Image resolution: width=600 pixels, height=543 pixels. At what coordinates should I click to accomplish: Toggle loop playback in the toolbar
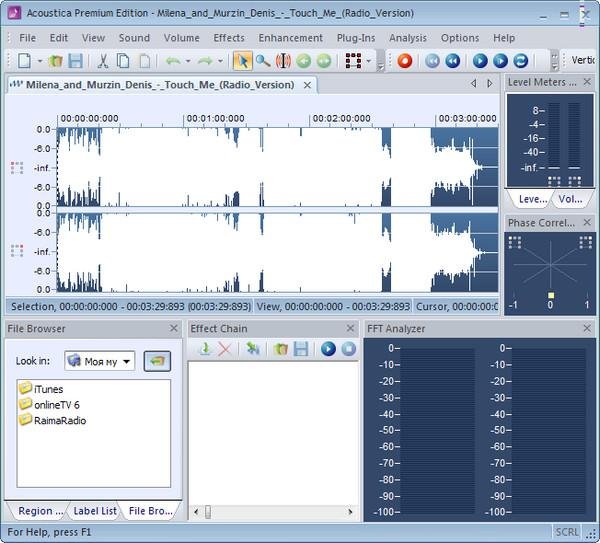click(x=521, y=61)
